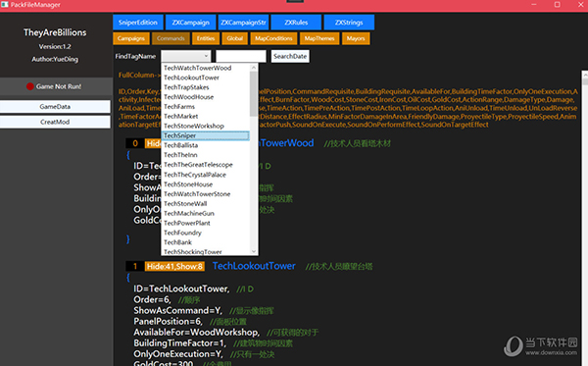Select TechPowerPlant in the dropdown
The width and height of the screenshot is (588, 366).
pyautogui.click(x=206, y=223)
